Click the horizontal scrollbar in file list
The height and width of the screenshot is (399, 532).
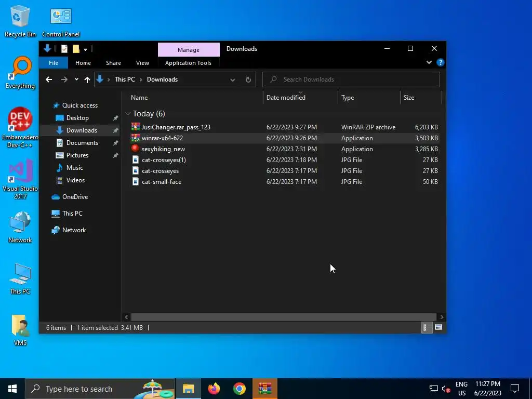point(283,317)
